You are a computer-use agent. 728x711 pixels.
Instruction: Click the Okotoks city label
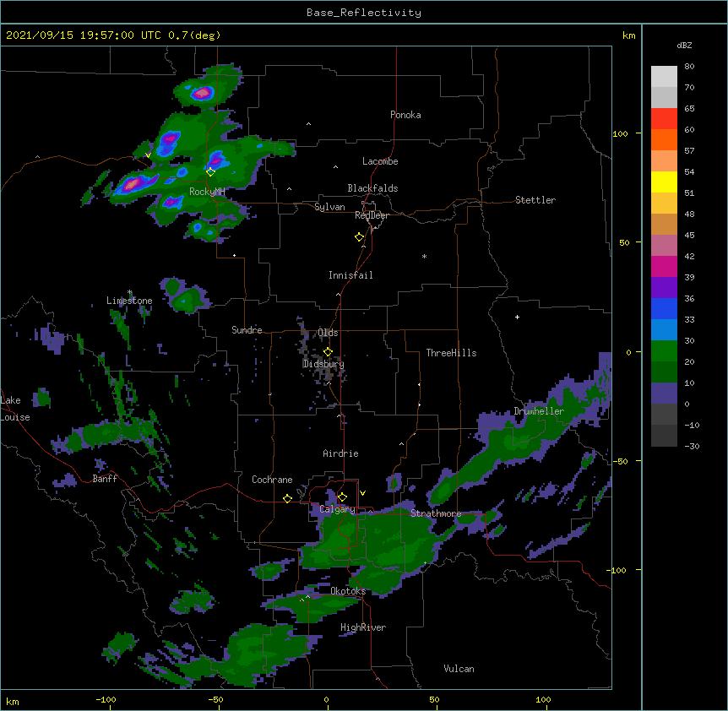click(x=348, y=591)
